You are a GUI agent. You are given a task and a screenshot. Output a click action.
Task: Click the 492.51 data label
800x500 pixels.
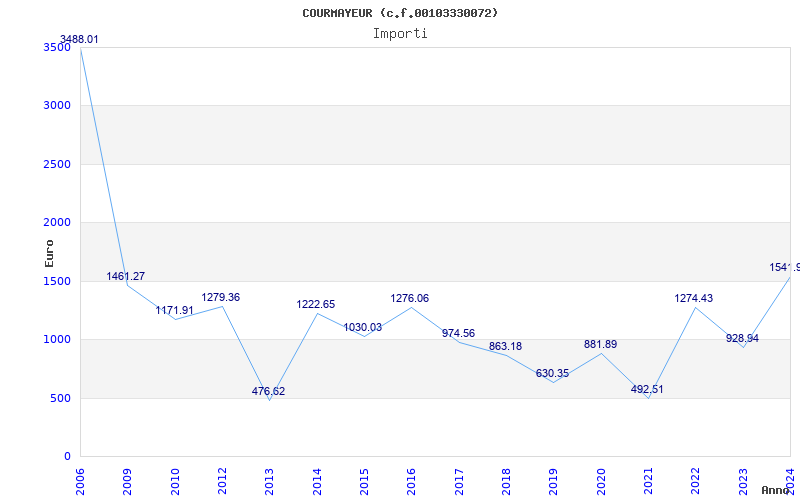(646, 390)
